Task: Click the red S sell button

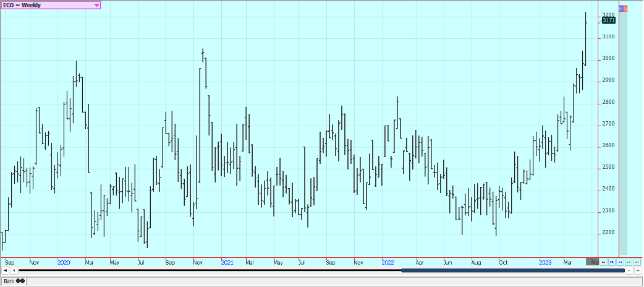Action: (x=625, y=8)
